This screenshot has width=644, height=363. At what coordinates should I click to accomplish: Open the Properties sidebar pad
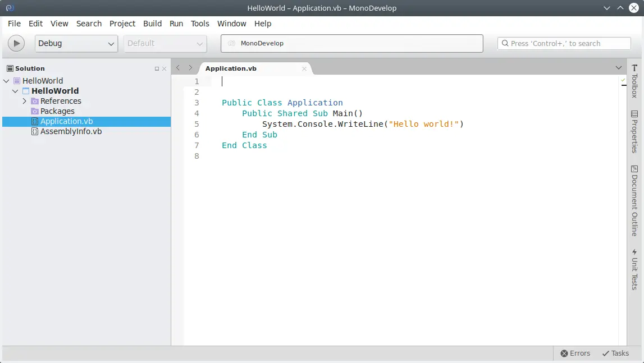[x=636, y=131]
